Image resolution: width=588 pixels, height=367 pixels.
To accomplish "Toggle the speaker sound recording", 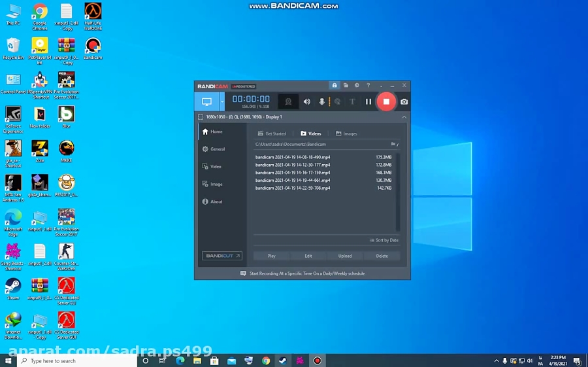I will tap(306, 101).
